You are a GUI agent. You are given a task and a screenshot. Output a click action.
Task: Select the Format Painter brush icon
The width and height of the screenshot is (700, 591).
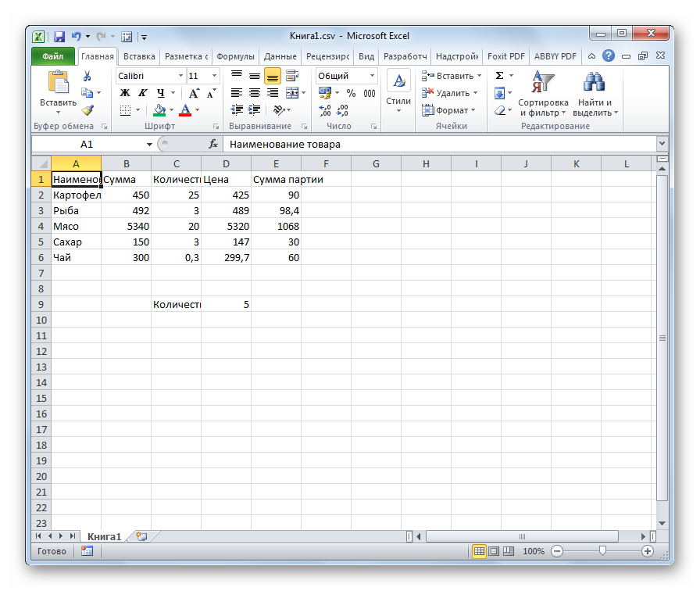[87, 110]
